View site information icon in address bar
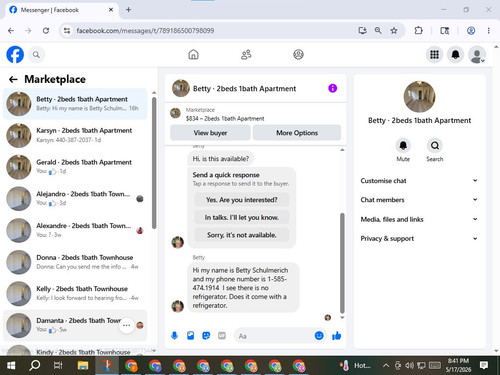500x375 pixels. [x=67, y=31]
